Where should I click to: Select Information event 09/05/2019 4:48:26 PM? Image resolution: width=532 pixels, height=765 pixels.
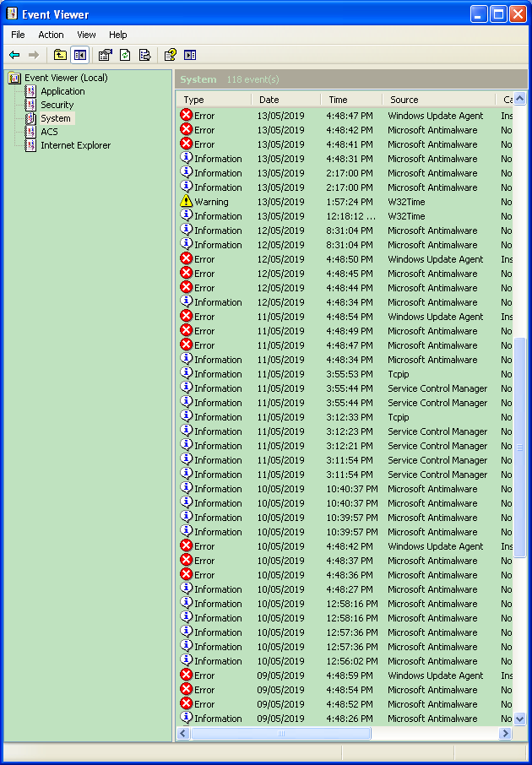click(x=345, y=719)
